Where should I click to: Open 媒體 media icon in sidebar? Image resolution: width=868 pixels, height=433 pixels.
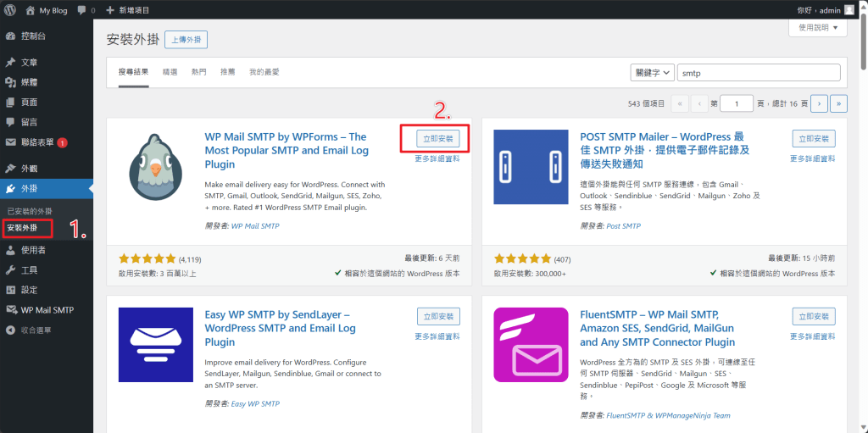click(x=10, y=82)
